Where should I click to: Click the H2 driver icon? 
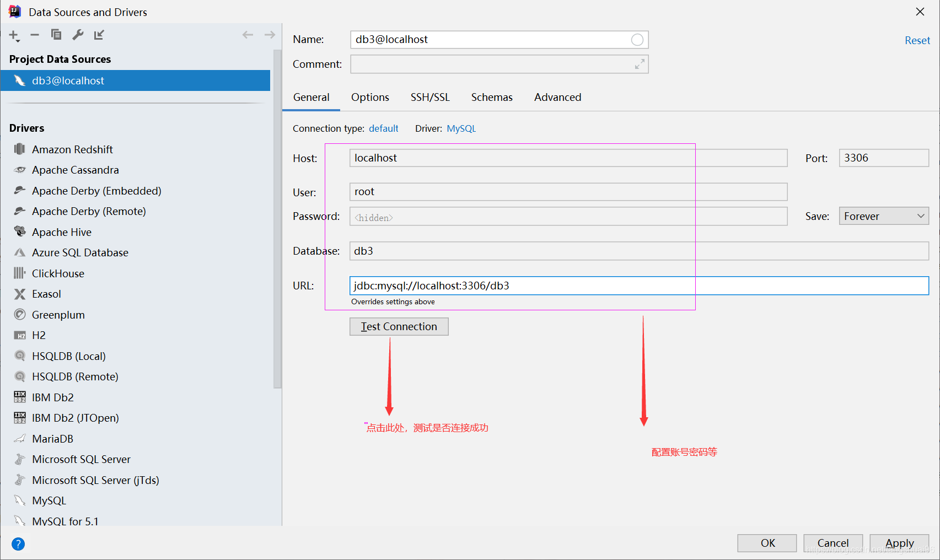point(20,335)
